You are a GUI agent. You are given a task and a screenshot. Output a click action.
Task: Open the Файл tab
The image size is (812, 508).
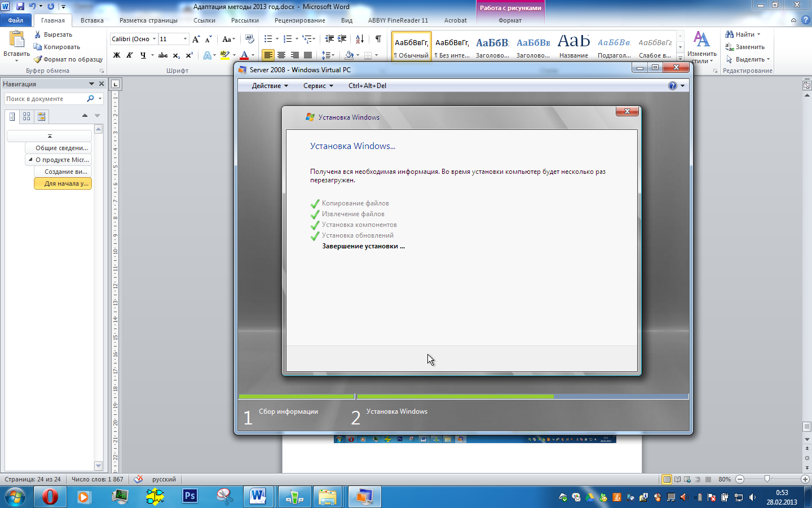pyautogui.click(x=16, y=20)
